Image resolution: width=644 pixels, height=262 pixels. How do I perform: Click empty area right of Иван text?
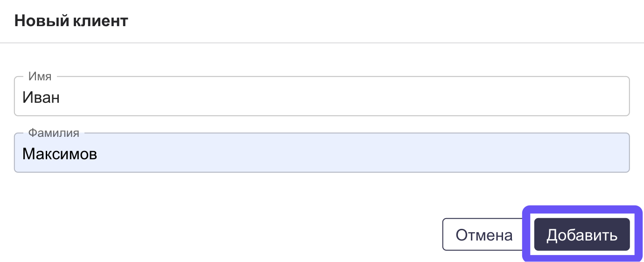[327, 98]
